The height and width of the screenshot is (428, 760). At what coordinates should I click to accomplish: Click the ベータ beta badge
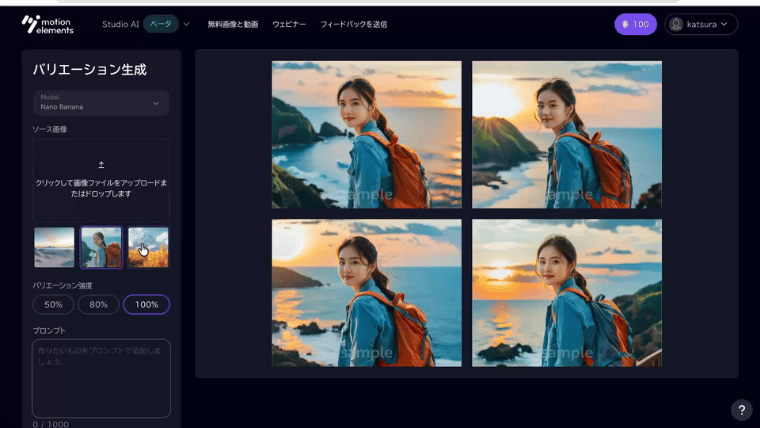click(160, 24)
